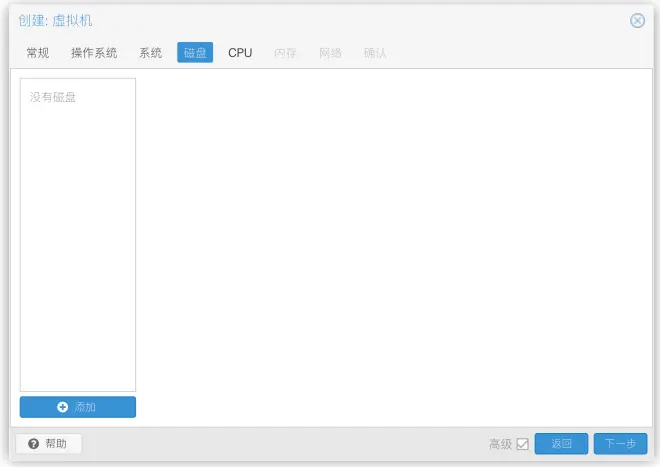
Task: Click the 高级 label text
Action: tap(500, 444)
